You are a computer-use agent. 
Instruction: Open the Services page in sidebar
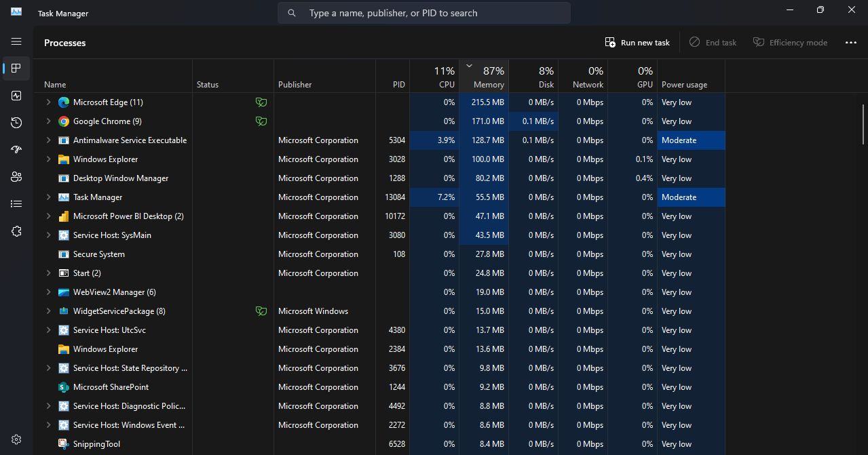pyautogui.click(x=16, y=231)
